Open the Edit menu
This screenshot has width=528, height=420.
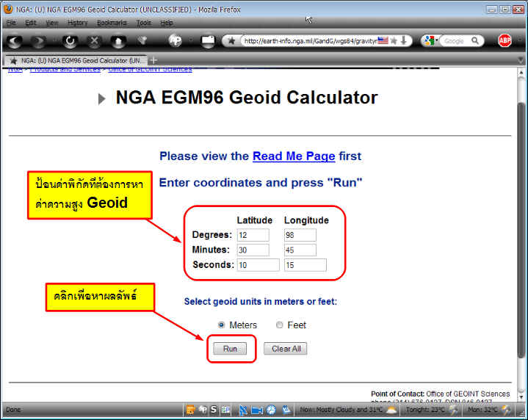31,23
